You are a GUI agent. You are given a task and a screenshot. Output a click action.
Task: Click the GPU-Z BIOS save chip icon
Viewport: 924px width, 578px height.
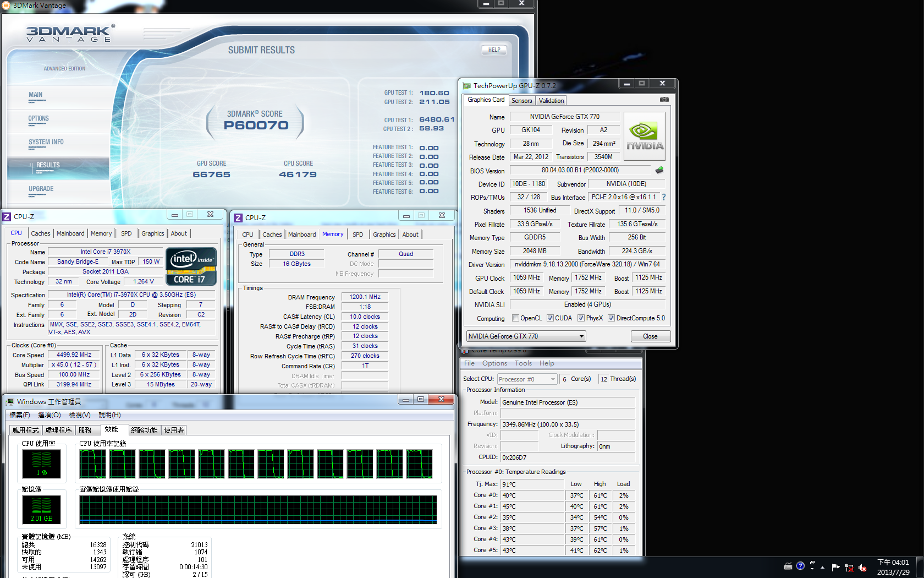click(659, 170)
